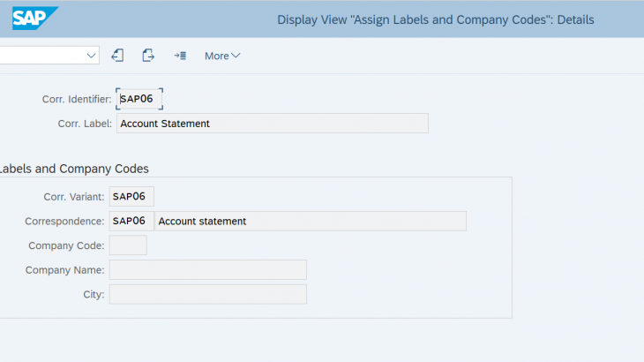Click the Corr. Identifier label text
The height and width of the screenshot is (362, 644).
[77, 100]
